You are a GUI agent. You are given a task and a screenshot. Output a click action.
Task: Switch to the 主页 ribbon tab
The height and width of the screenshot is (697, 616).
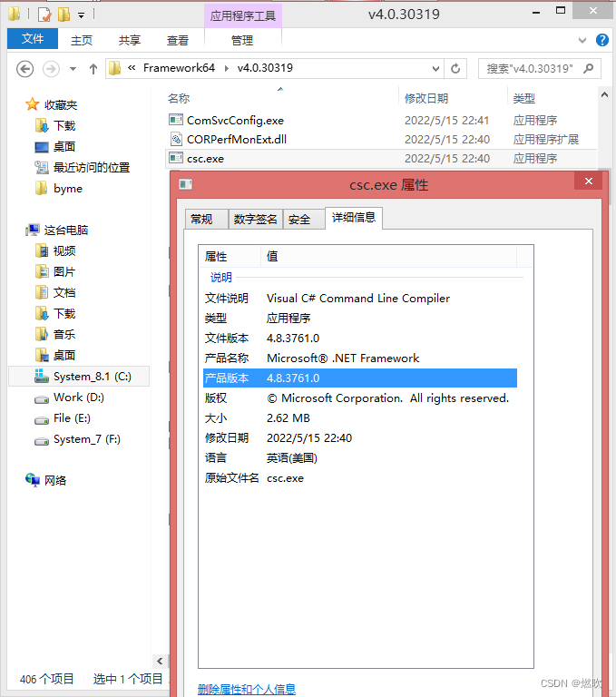[x=82, y=41]
